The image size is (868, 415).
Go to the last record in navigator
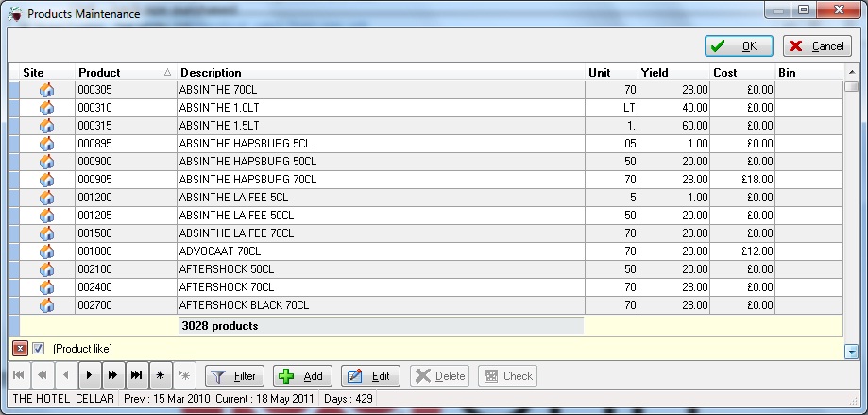(x=137, y=375)
